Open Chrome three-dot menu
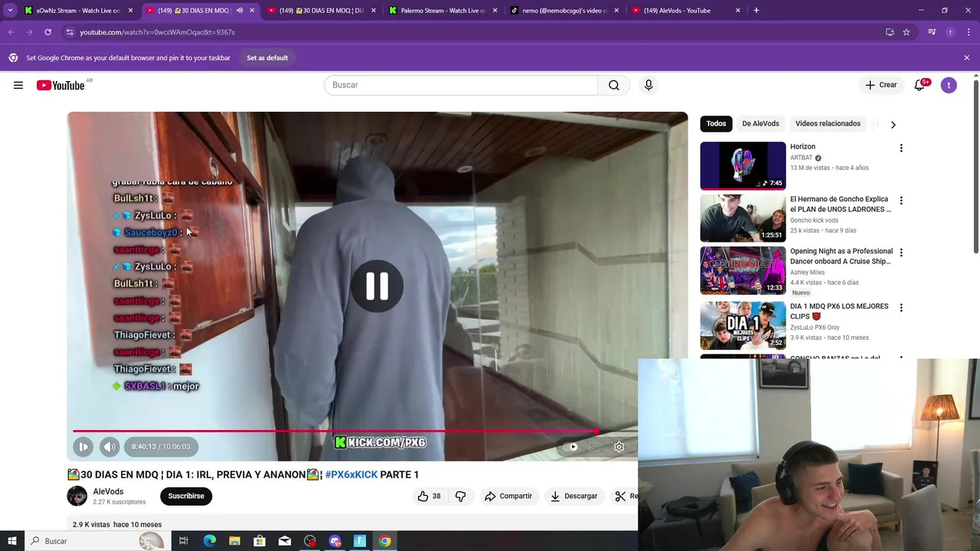This screenshot has height=551, width=980. click(x=968, y=32)
